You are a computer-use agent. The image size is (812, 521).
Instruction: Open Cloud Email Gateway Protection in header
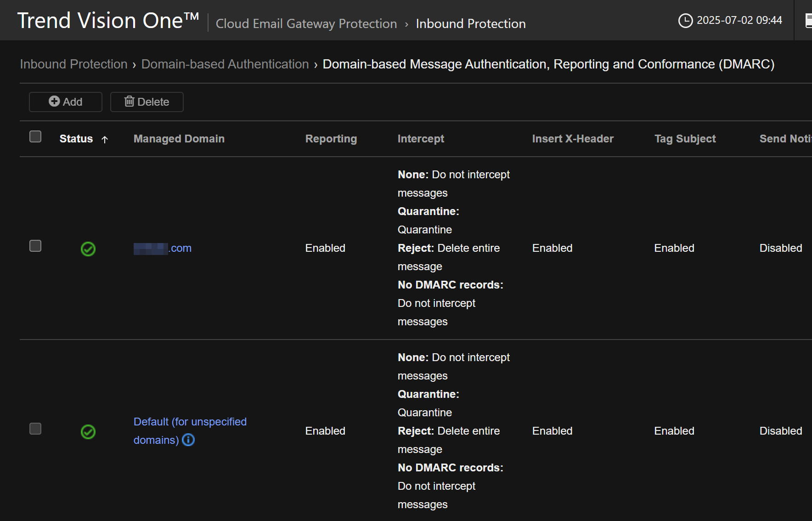(306, 24)
